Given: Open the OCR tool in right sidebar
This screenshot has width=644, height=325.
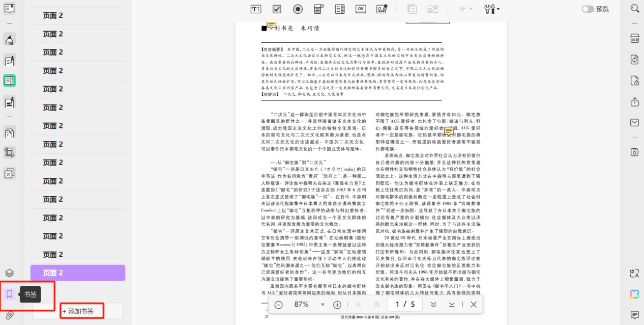Looking at the screenshot, I should coord(634,38).
